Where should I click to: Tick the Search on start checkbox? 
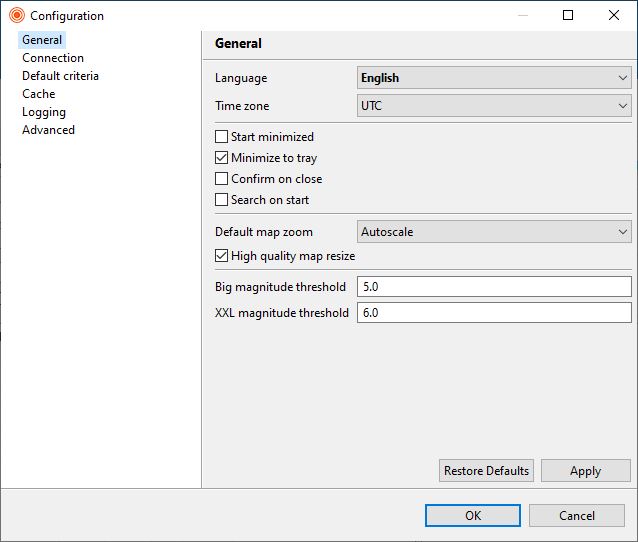click(x=221, y=200)
